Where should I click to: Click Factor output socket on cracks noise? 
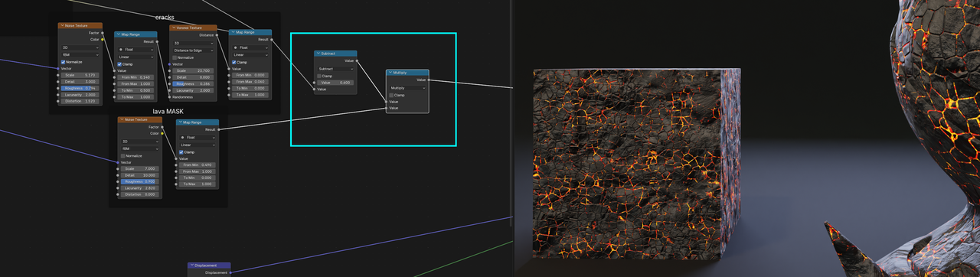tap(103, 33)
